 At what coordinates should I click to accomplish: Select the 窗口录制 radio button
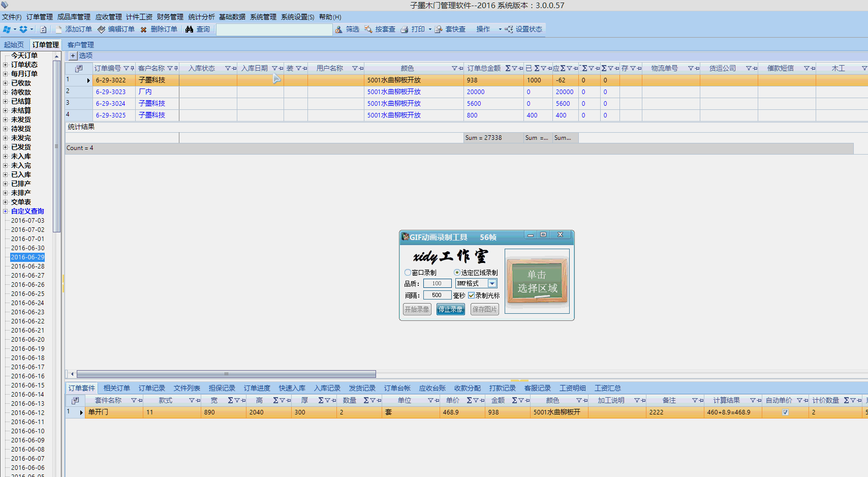408,273
